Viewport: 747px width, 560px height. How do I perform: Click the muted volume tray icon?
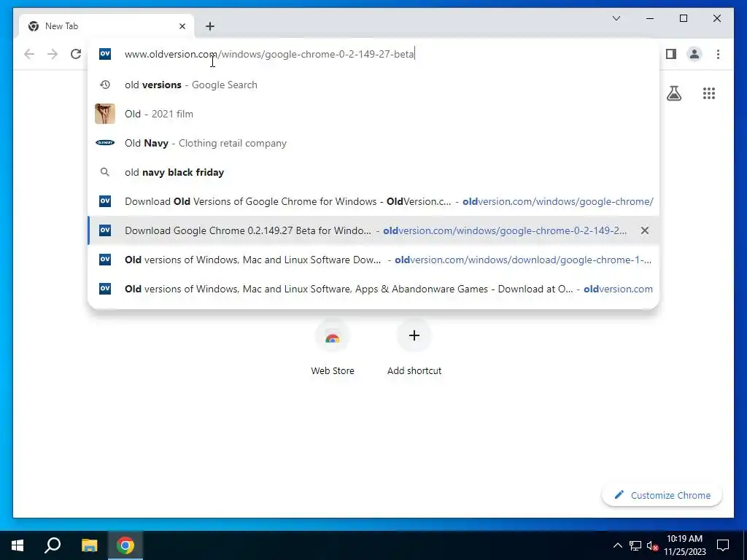pyautogui.click(x=651, y=545)
